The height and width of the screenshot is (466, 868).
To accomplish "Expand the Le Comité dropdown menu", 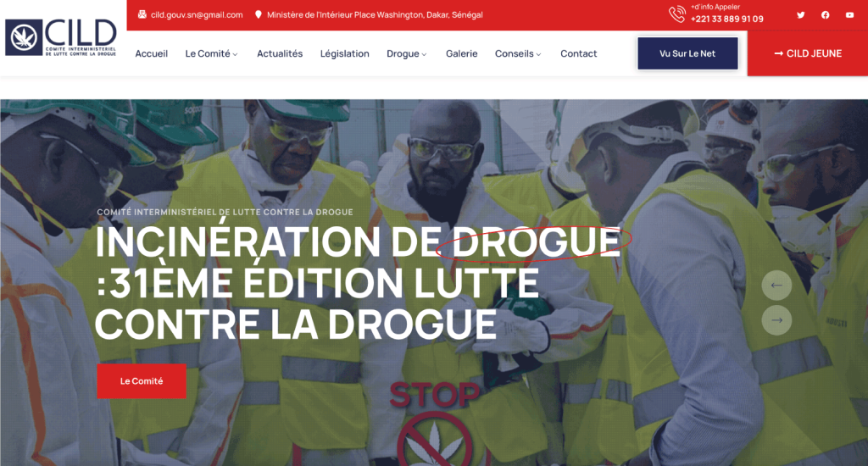I will [x=211, y=53].
